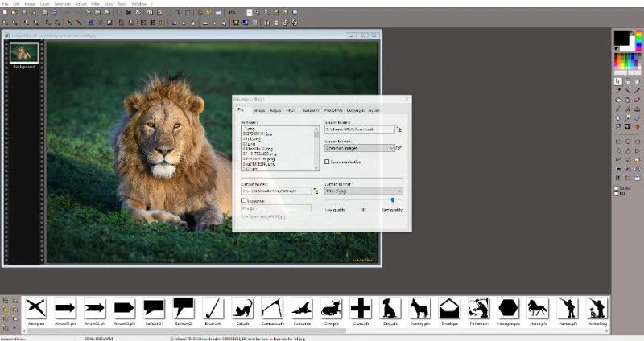The height and width of the screenshot is (341, 644).
Task: Click the Action tab in batch dialog
Action: [x=374, y=109]
